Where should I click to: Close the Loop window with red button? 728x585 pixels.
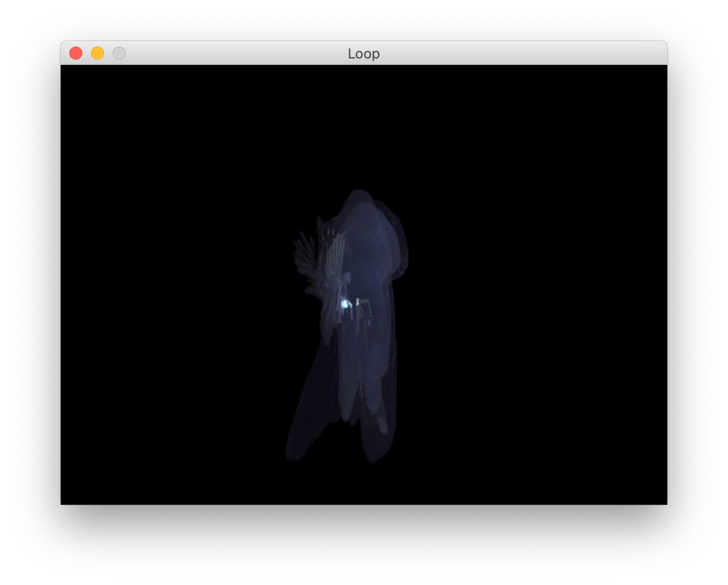76,53
